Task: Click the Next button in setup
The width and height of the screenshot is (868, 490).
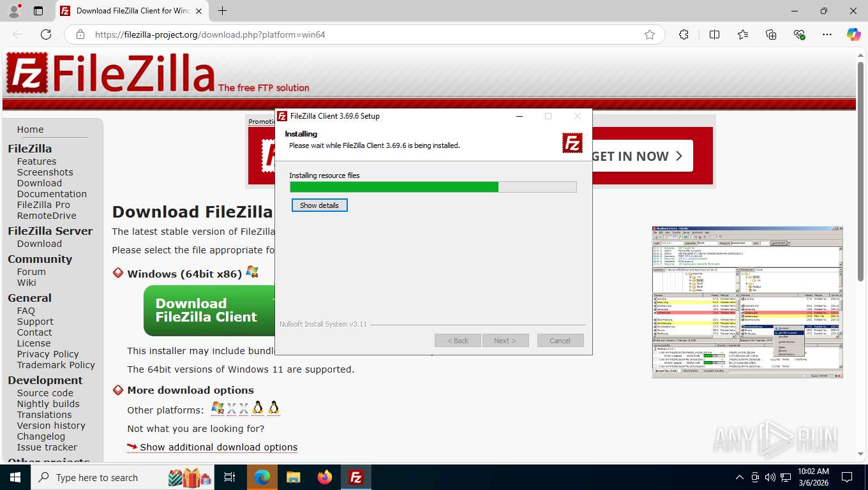Action: click(505, 341)
